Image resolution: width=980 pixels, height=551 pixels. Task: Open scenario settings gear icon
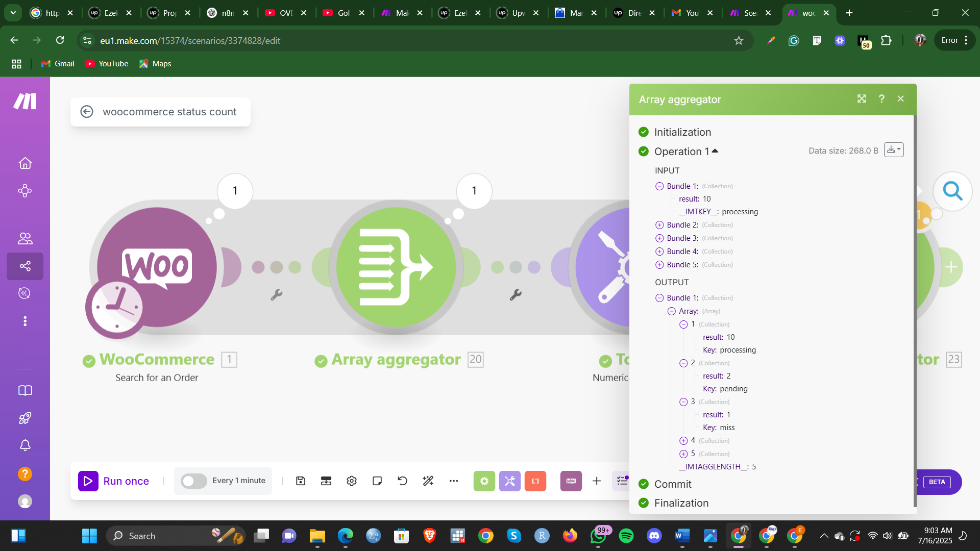click(x=352, y=481)
